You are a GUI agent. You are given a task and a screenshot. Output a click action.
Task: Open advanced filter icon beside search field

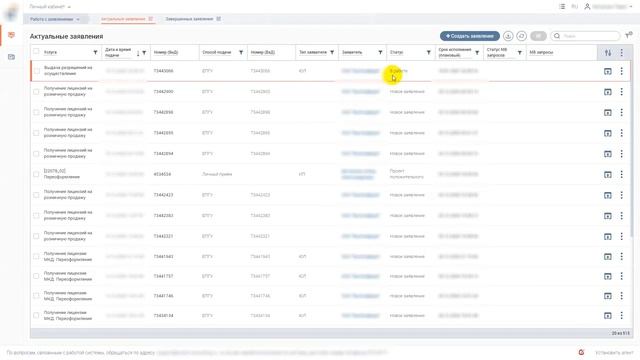629,36
